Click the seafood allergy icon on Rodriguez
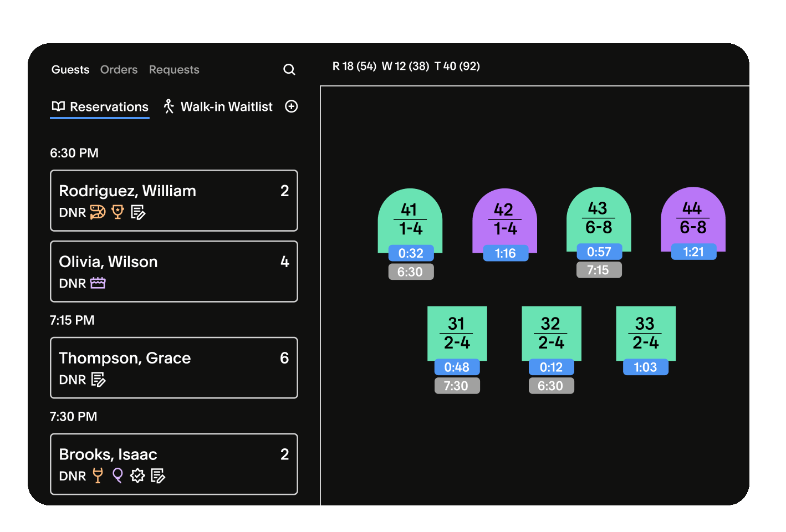 tap(98, 212)
